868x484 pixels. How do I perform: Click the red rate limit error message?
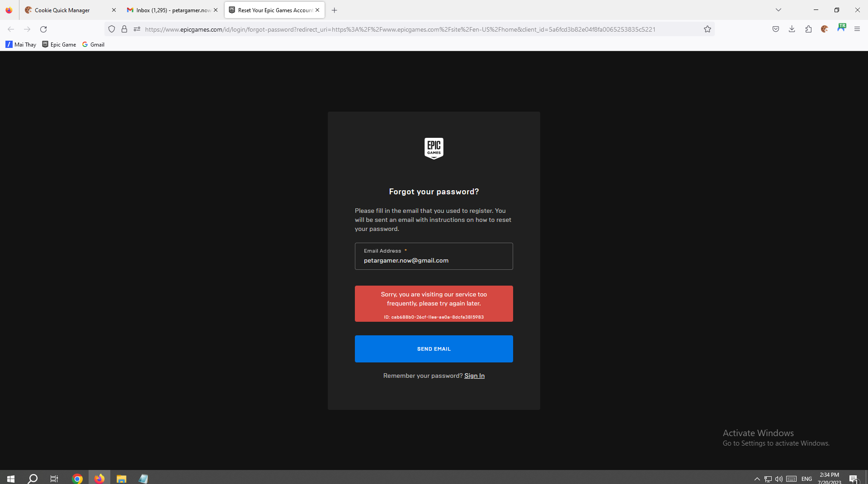(434, 304)
